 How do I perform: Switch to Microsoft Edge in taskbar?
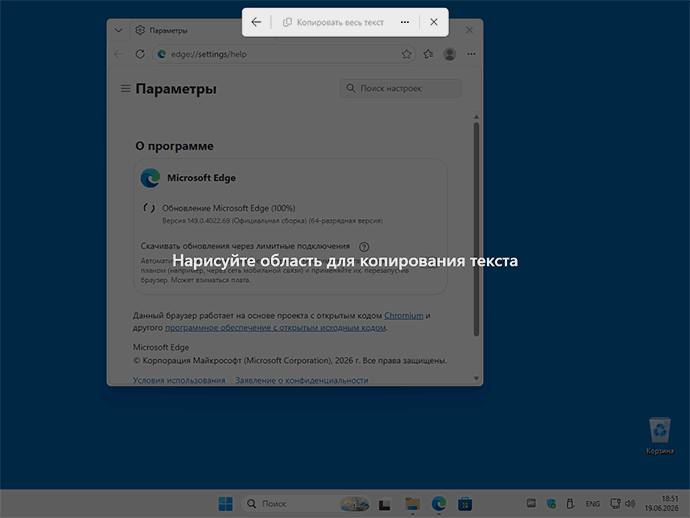[x=439, y=503]
